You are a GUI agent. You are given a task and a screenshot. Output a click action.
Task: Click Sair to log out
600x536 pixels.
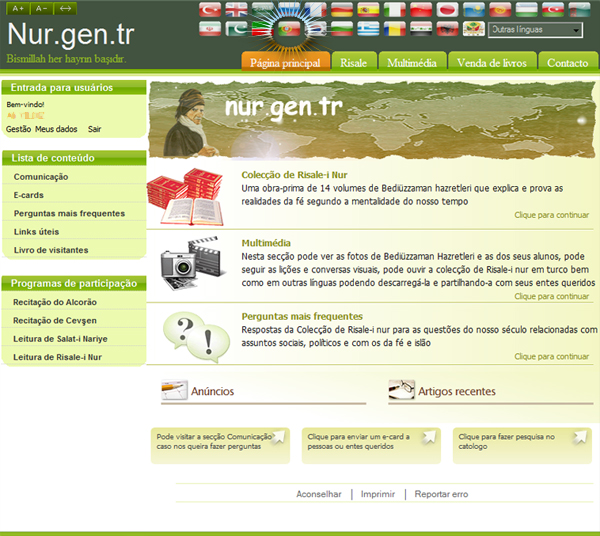(x=94, y=129)
